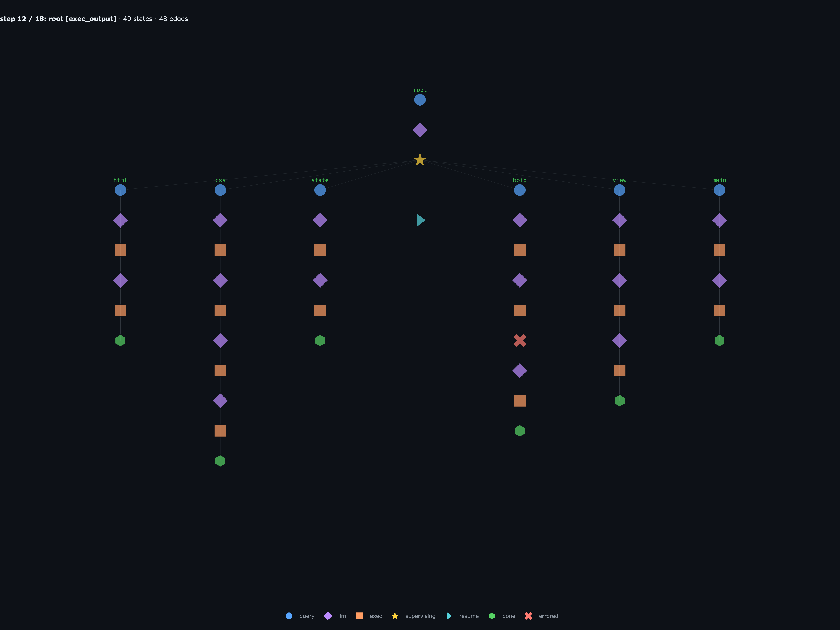
Task: Toggle the resume legend entry
Action: (x=463, y=616)
